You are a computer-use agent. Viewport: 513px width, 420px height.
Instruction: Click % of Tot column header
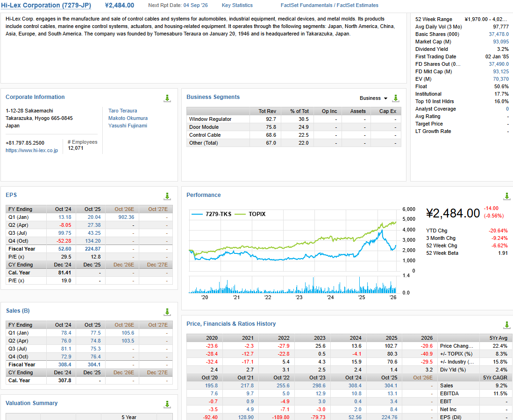pos(299,112)
